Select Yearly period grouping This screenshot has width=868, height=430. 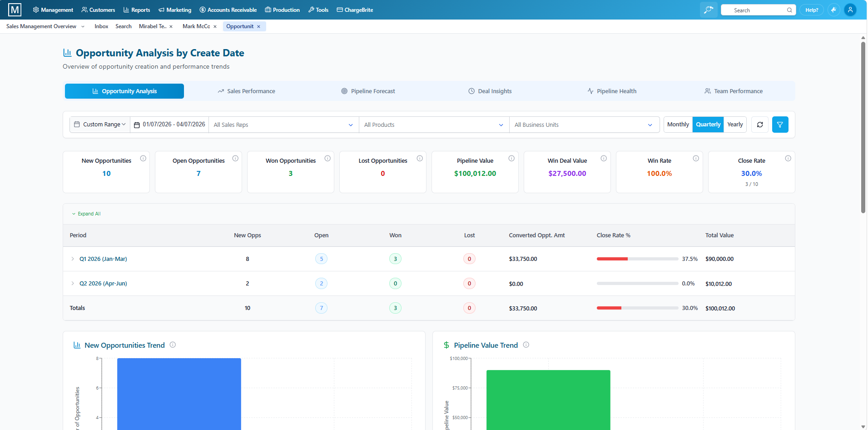point(735,125)
